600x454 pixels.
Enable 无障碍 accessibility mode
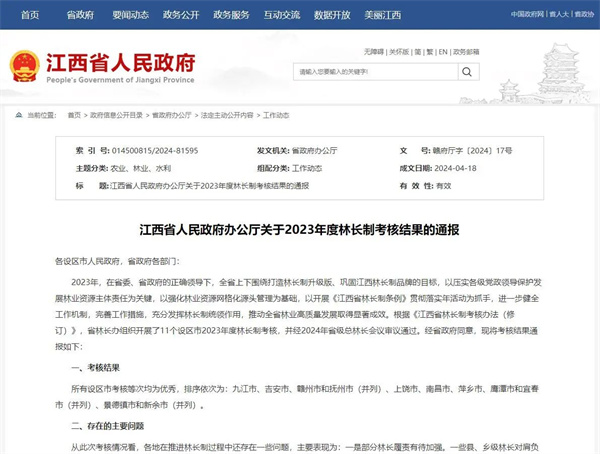(373, 50)
